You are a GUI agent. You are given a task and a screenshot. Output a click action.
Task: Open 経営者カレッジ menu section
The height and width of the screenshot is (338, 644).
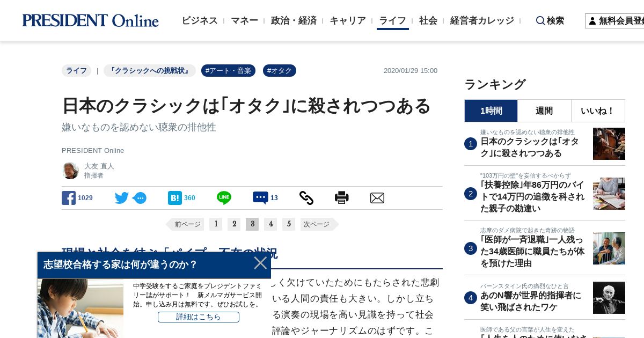482,20
